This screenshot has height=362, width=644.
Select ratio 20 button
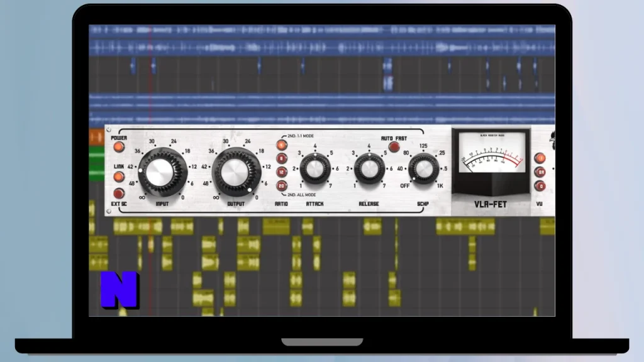point(281,185)
